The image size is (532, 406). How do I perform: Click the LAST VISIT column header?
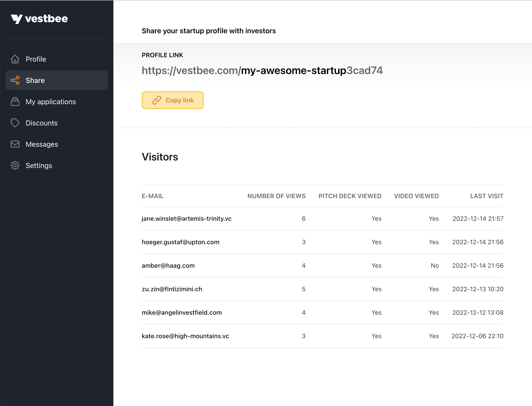pyautogui.click(x=486, y=196)
